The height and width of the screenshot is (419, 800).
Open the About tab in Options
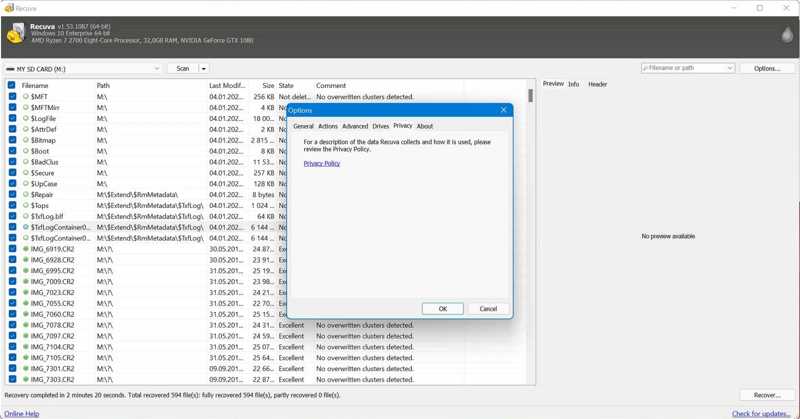click(x=424, y=126)
